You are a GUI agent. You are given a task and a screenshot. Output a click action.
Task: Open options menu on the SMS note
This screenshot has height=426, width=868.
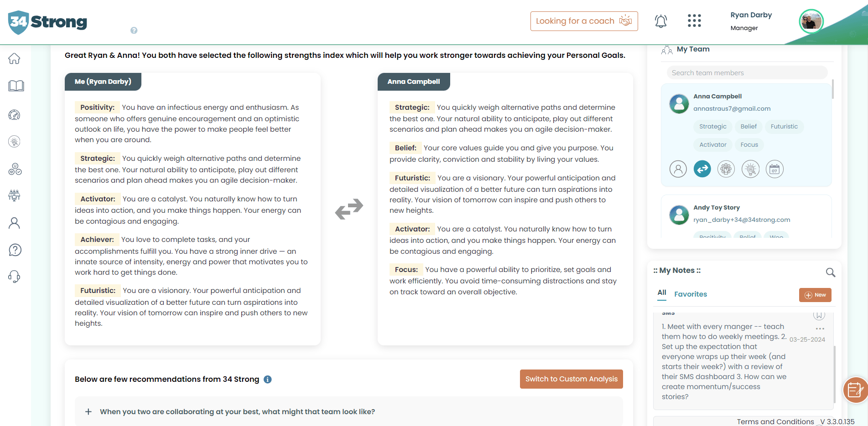click(820, 329)
